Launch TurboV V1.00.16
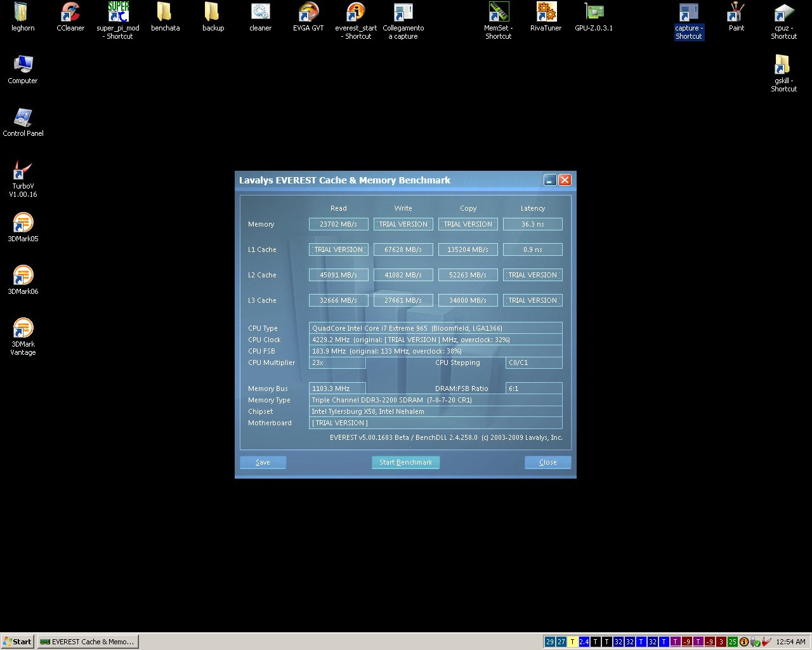This screenshot has height=650, width=812. [23, 178]
